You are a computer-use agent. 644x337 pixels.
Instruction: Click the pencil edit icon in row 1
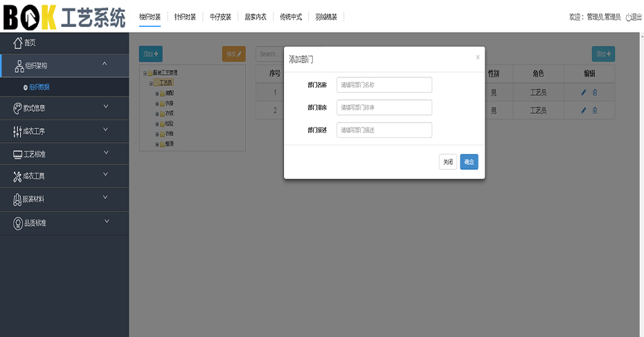click(x=583, y=92)
